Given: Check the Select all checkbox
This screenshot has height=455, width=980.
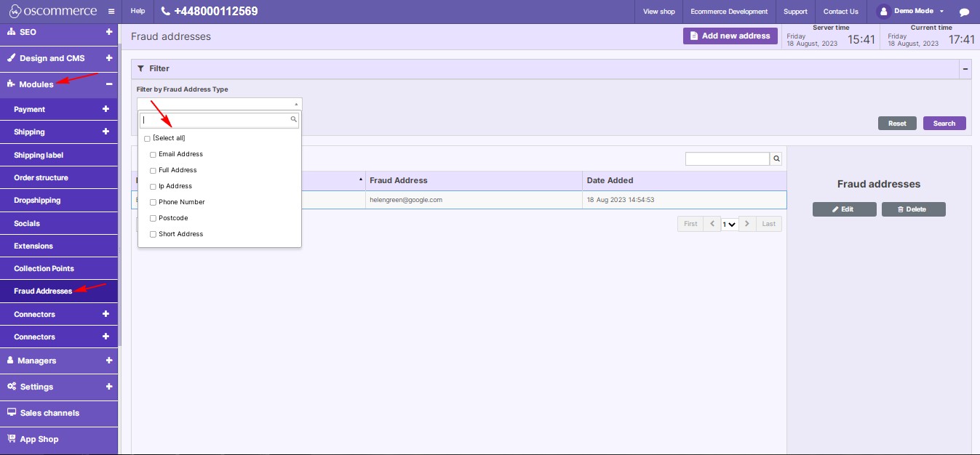Looking at the screenshot, I should pyautogui.click(x=147, y=138).
